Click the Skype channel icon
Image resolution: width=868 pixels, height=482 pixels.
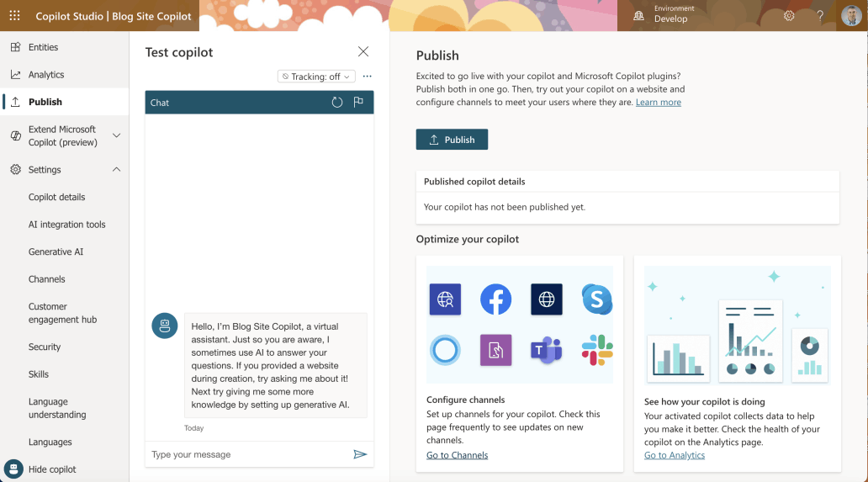tap(597, 299)
